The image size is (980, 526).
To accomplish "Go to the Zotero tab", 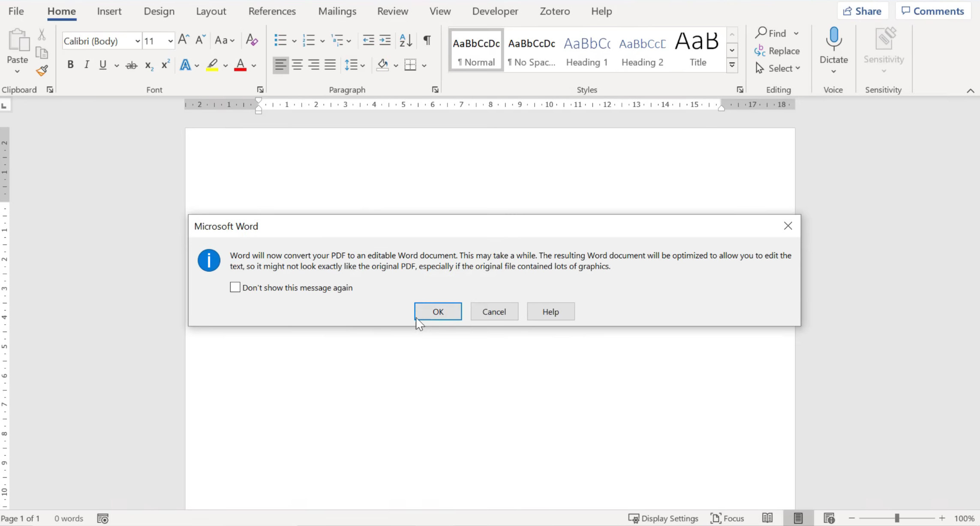I will pos(555,11).
